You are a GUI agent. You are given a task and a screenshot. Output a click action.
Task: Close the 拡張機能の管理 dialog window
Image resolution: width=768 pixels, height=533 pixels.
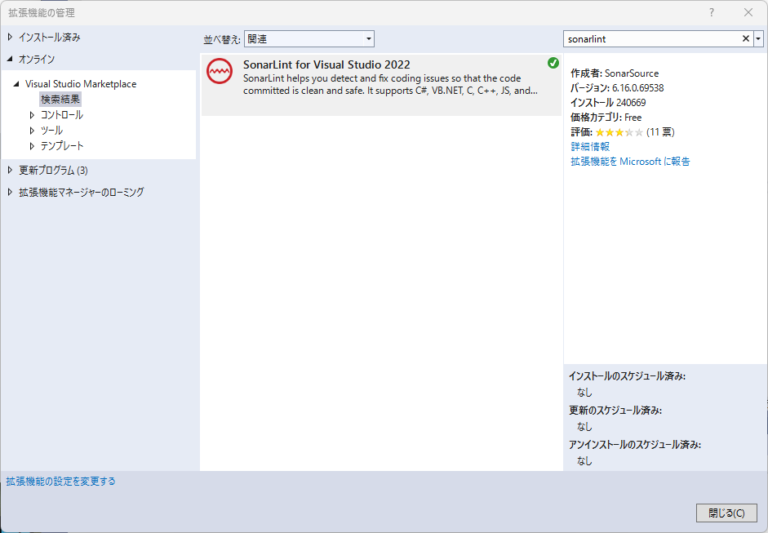click(748, 13)
